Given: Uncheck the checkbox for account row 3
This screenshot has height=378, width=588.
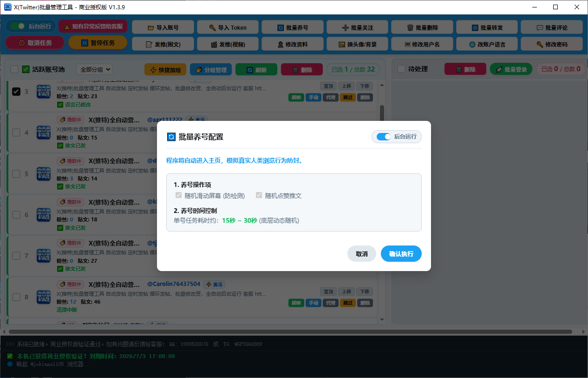Looking at the screenshot, I should [16, 92].
